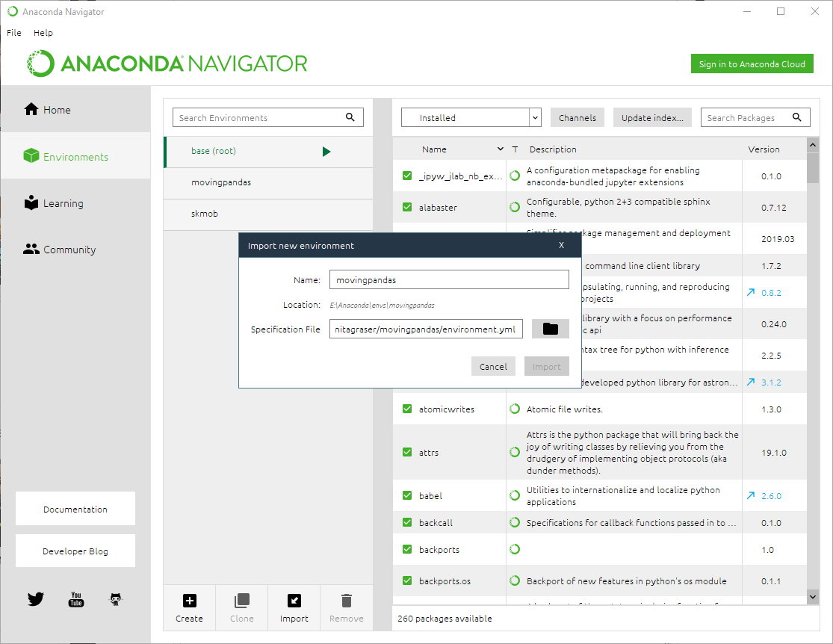Open the Installed package filter dropdown

[x=471, y=117]
